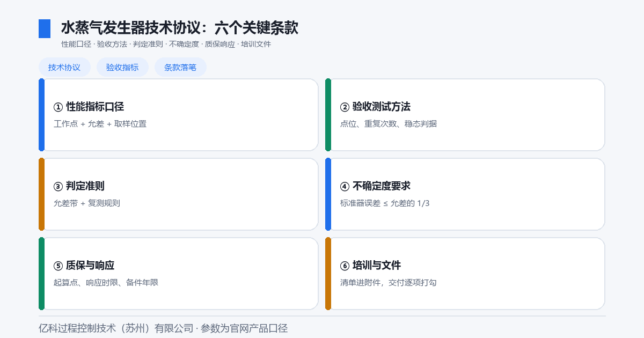The width and height of the screenshot is (644, 338).
Task: Click the title 水蒸气发生器技术协议：六个关键条款
Action: tap(180, 28)
